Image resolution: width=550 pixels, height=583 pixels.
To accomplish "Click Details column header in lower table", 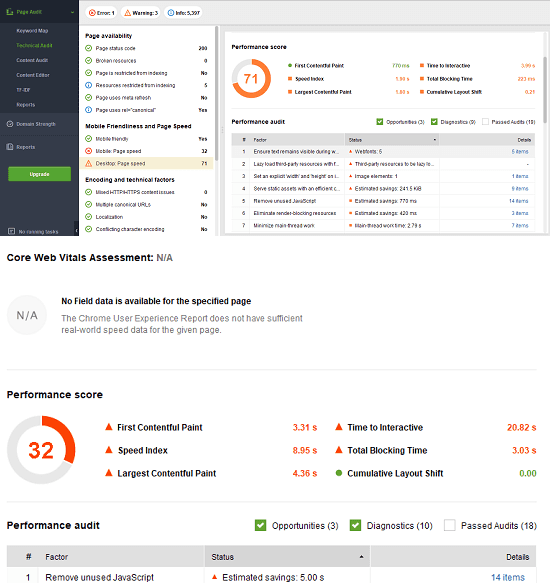I will 453,557.
